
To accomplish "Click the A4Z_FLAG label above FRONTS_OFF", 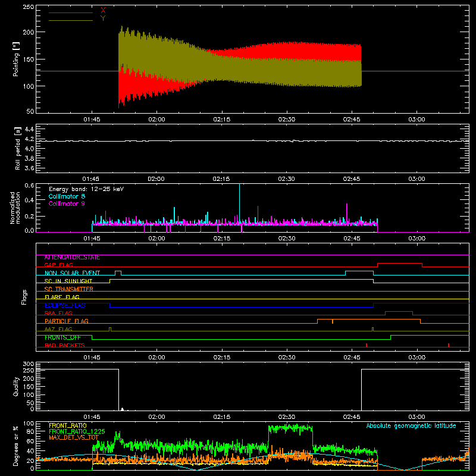I will [x=58, y=329].
